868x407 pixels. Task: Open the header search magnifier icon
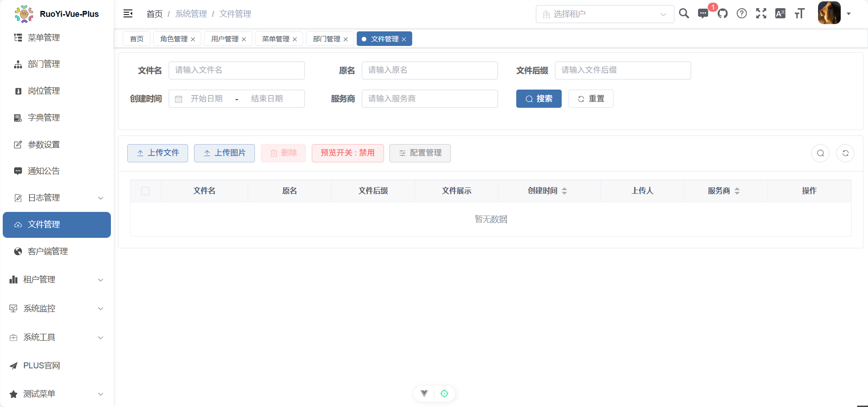click(x=683, y=14)
